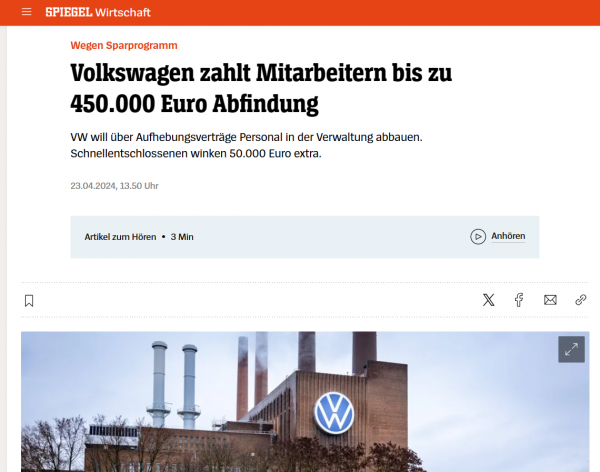Go to the Wirtschaft section
This screenshot has width=600, height=472.
point(123,13)
